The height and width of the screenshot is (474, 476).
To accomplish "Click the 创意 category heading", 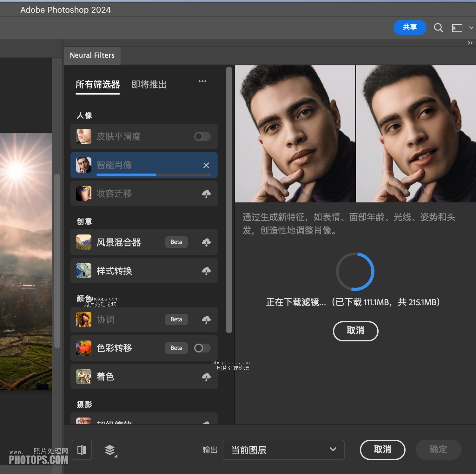I will click(x=84, y=221).
